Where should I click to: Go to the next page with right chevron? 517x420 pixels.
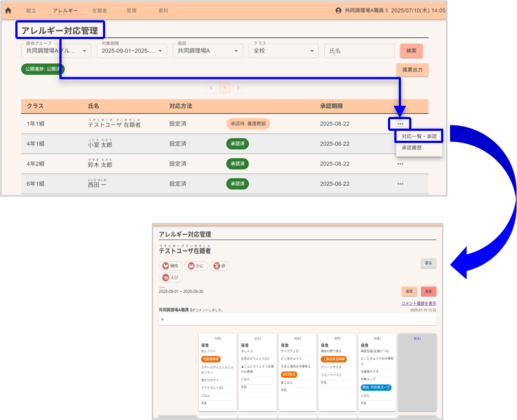point(238,88)
